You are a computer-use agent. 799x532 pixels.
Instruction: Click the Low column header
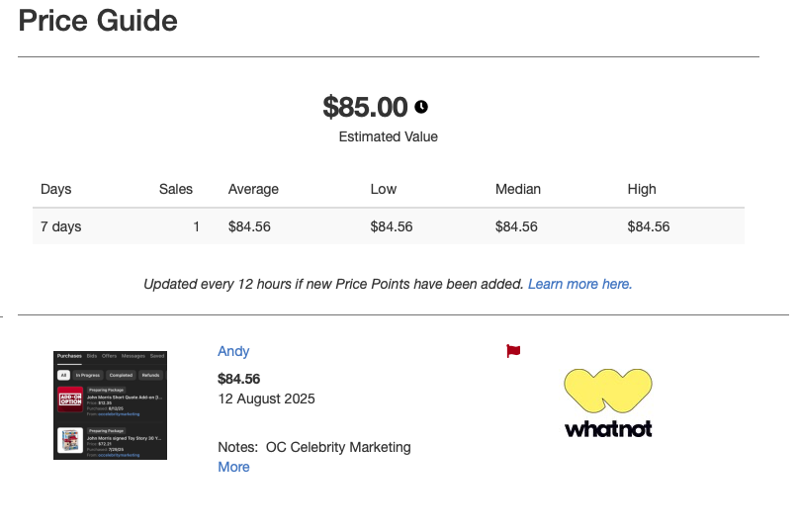point(384,189)
